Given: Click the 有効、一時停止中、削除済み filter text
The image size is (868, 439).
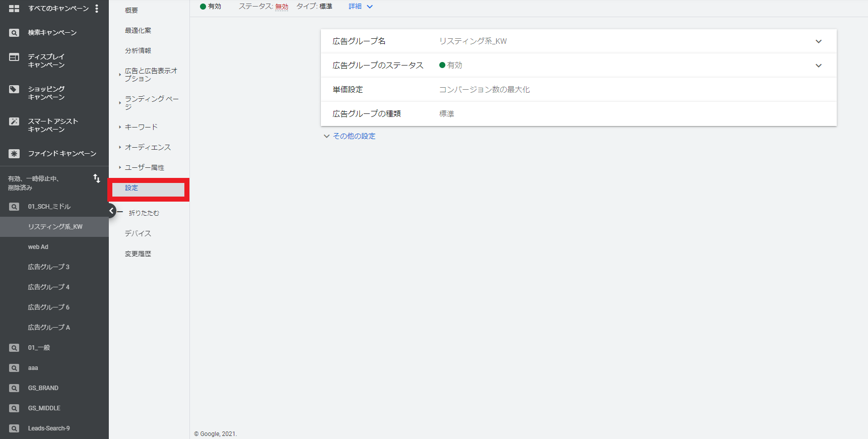Looking at the screenshot, I should 33,183.
